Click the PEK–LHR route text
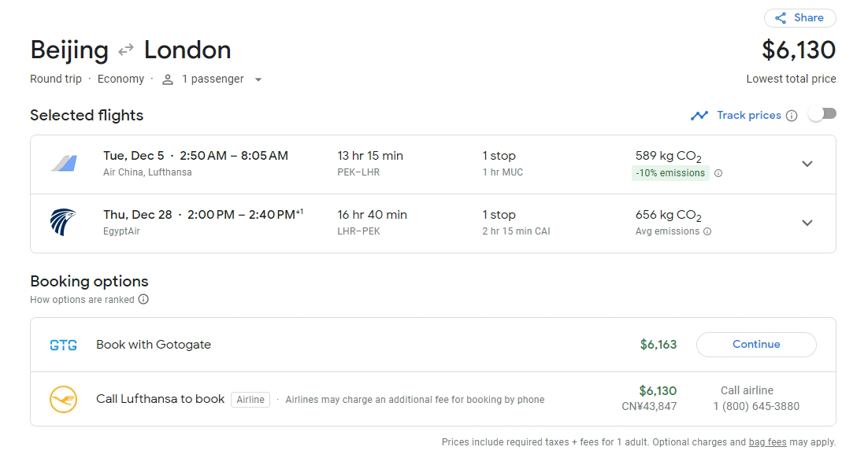Screen dimensions: 868x458 (x=358, y=172)
